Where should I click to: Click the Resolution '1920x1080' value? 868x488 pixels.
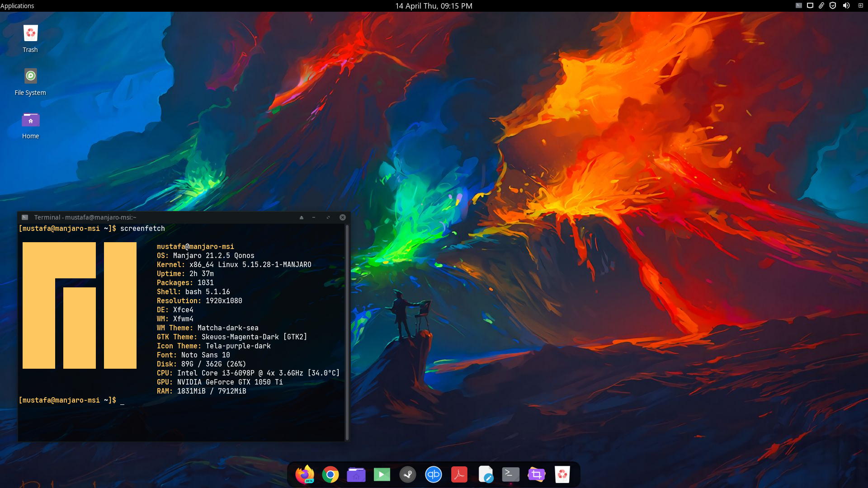[x=224, y=301]
